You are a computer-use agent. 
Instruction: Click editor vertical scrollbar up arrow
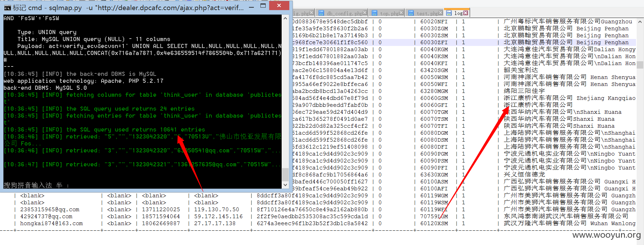click(x=640, y=22)
